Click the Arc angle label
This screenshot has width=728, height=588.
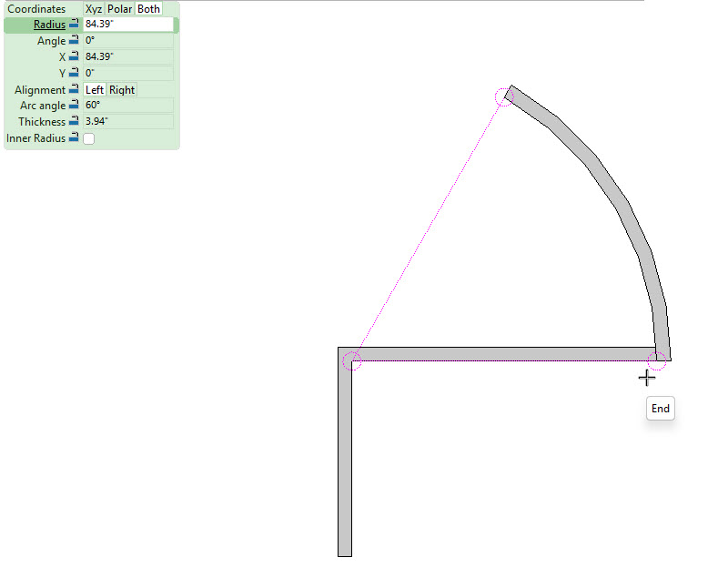[43, 106]
